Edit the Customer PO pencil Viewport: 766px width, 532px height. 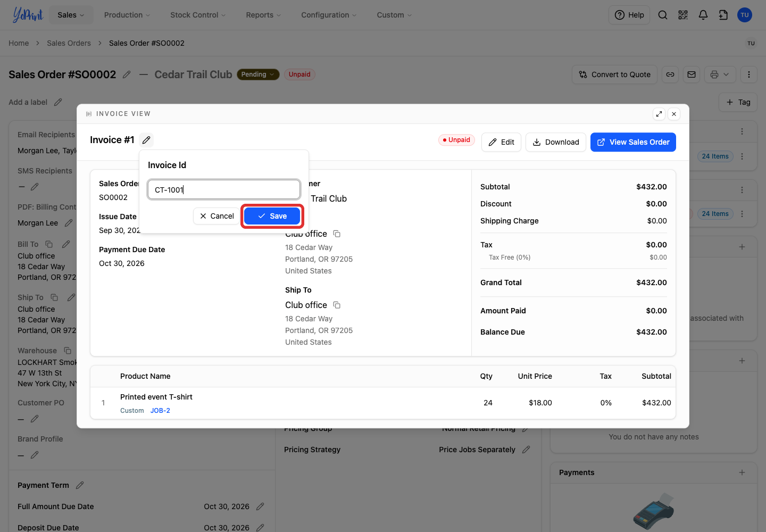coord(35,419)
